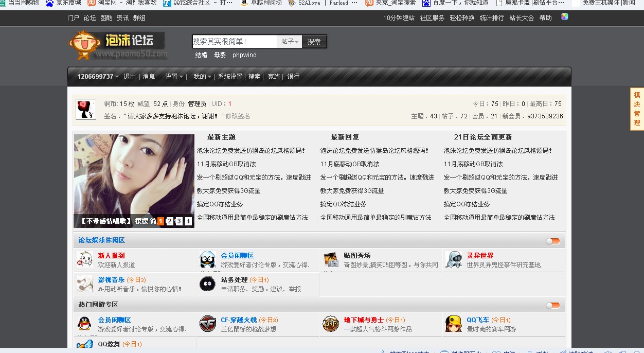Click the 搜索 search button
The image size is (644, 353).
tap(314, 41)
